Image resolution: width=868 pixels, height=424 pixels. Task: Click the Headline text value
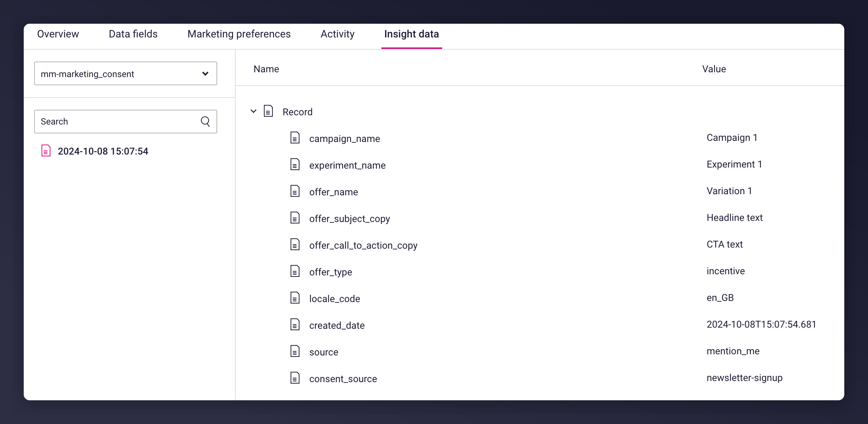click(735, 218)
